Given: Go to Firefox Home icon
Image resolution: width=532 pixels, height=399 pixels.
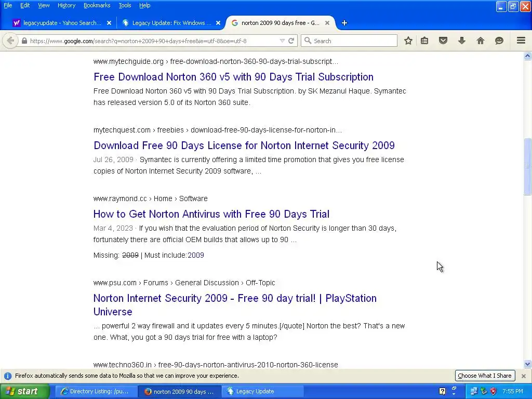Looking at the screenshot, I should (x=481, y=41).
